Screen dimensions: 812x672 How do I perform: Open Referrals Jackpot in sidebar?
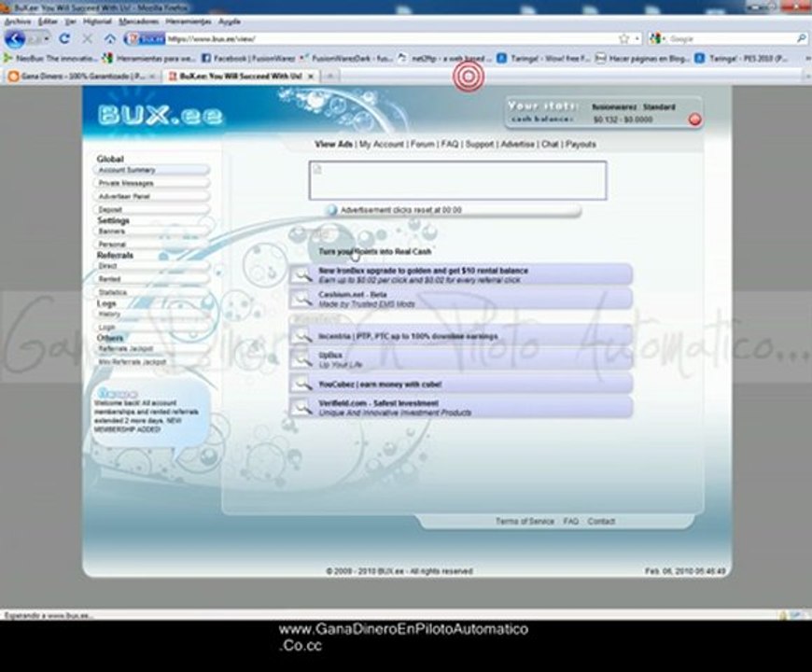pos(151,349)
